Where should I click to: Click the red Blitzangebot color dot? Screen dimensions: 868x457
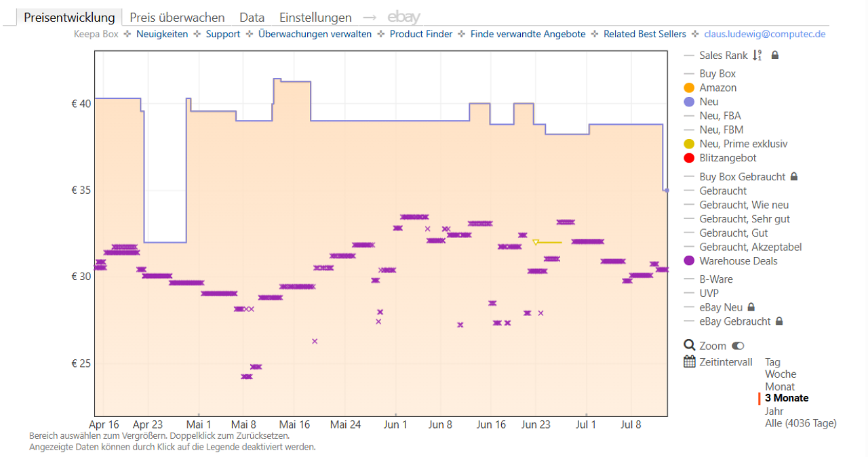pyautogui.click(x=689, y=158)
